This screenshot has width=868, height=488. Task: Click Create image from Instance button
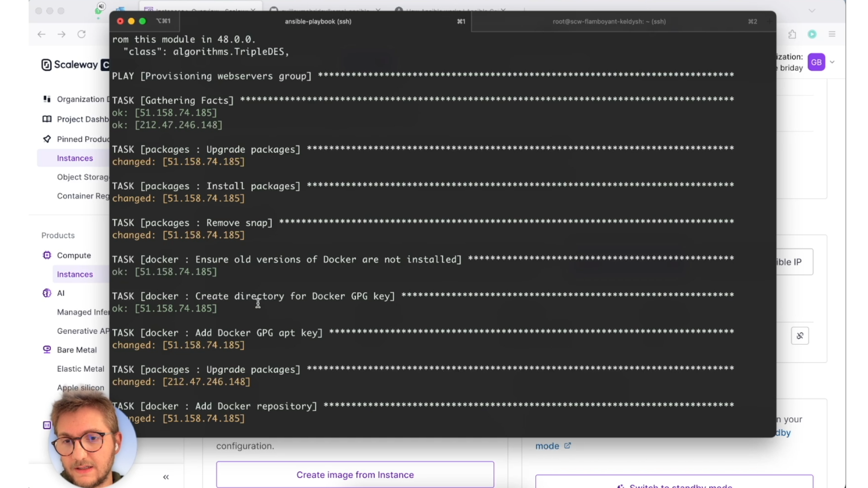pos(355,475)
